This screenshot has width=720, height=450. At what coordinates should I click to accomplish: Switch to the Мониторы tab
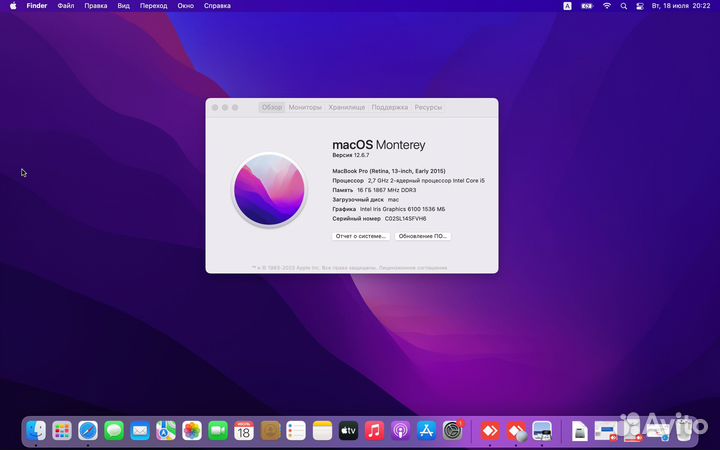tap(305, 107)
